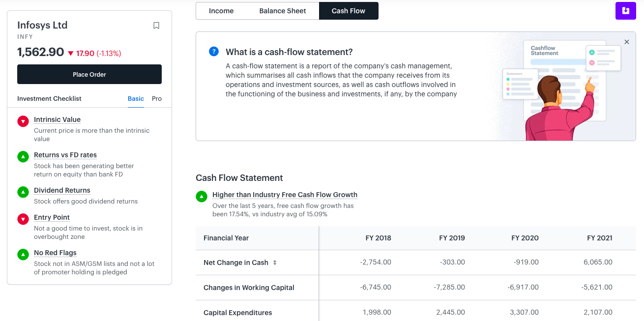Click the INFY ticker symbol
644x321 pixels.
click(x=25, y=37)
